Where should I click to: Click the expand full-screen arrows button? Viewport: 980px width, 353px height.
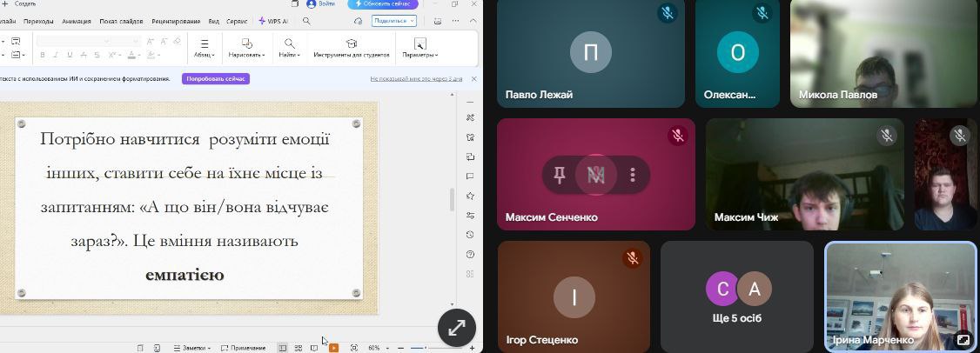[456, 328]
